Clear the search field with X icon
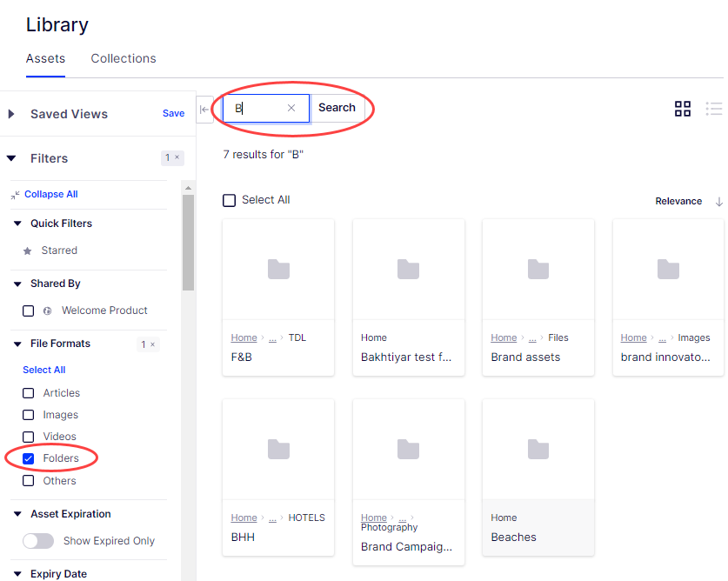The height and width of the screenshot is (581, 728). [x=291, y=108]
